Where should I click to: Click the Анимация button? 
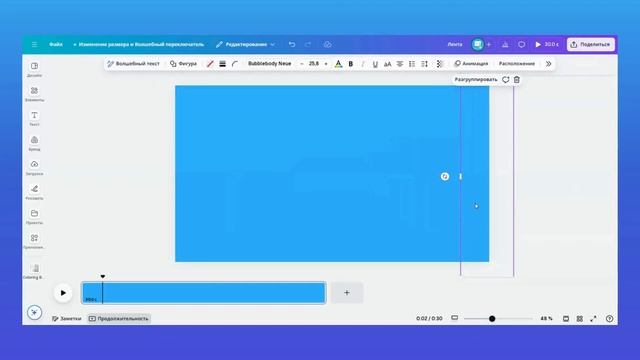[x=471, y=64]
